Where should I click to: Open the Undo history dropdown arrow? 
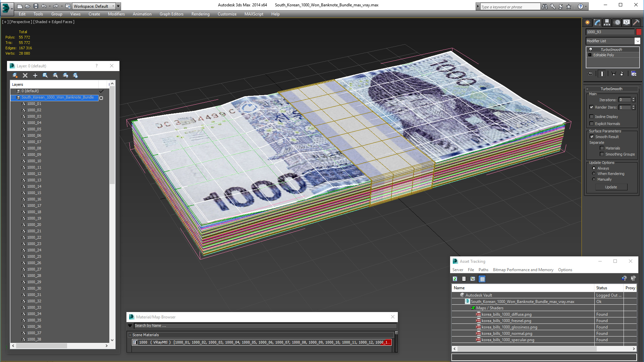click(50, 6)
